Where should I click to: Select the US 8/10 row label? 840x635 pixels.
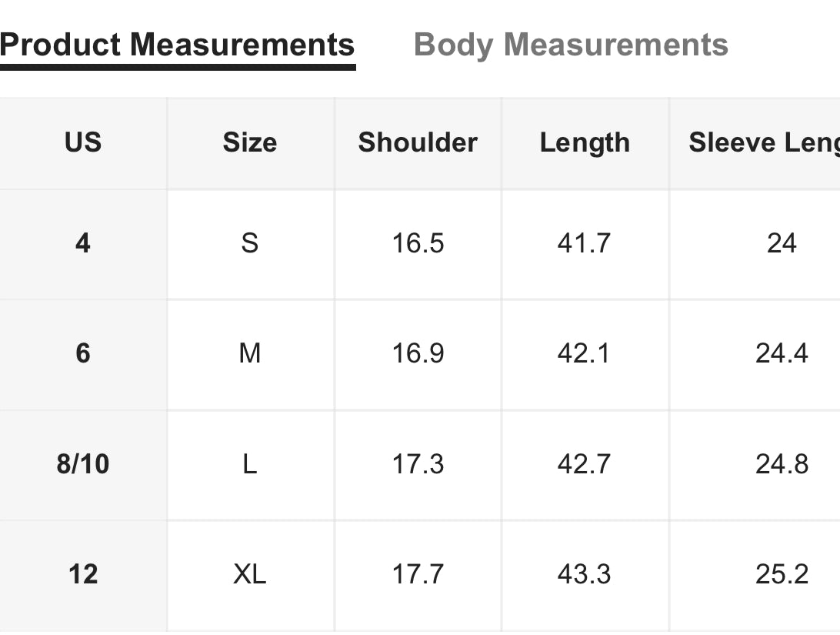[83, 464]
